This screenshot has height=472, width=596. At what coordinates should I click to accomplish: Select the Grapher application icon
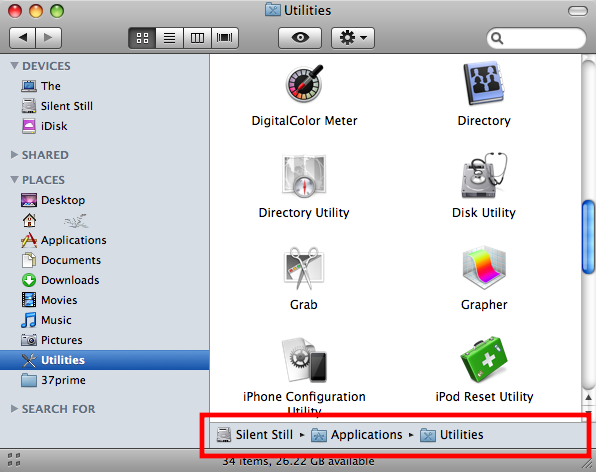click(484, 268)
